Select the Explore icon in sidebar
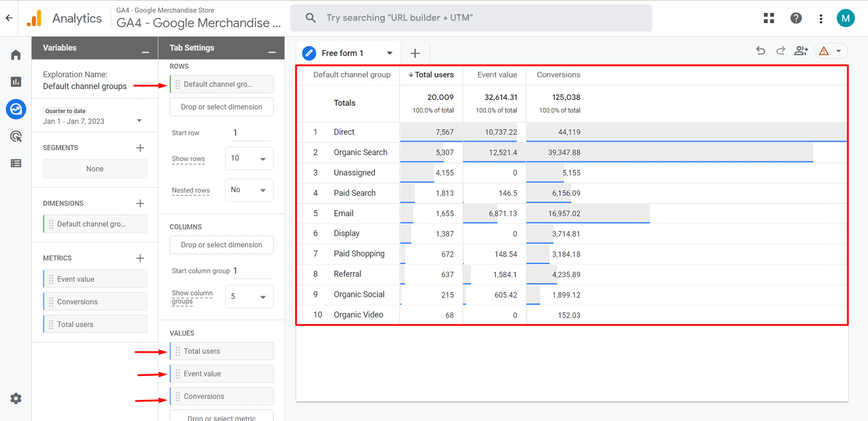The width and height of the screenshot is (868, 421). tap(16, 109)
